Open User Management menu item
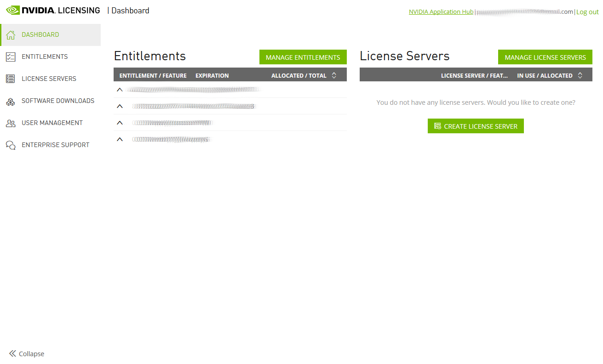603x364 pixels. coord(52,123)
